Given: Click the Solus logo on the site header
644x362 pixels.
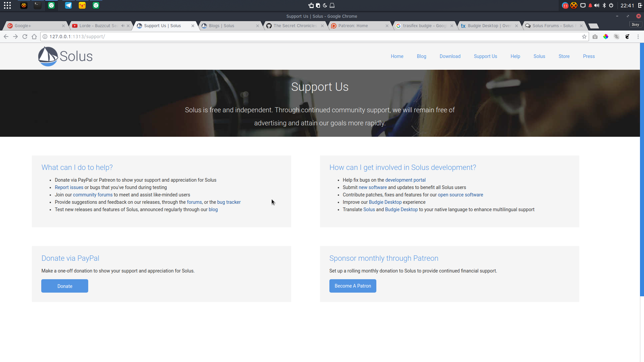Looking at the screenshot, I should (65, 56).
